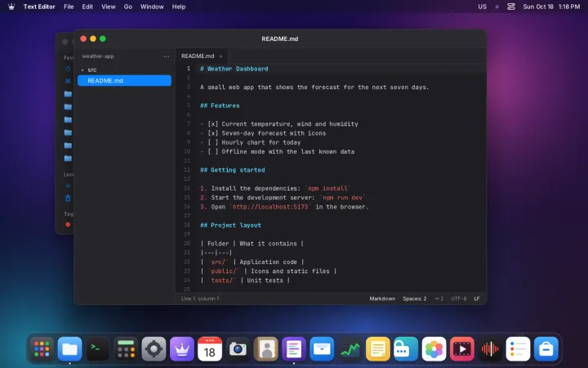Click the trash icon in background file window
This screenshot has height=368, width=588.
68,198
